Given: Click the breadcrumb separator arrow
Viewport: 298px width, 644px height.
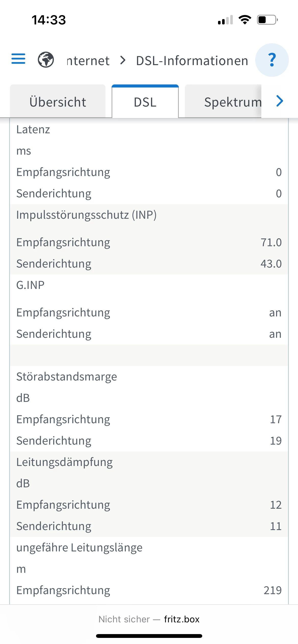Looking at the screenshot, I should click(x=123, y=60).
